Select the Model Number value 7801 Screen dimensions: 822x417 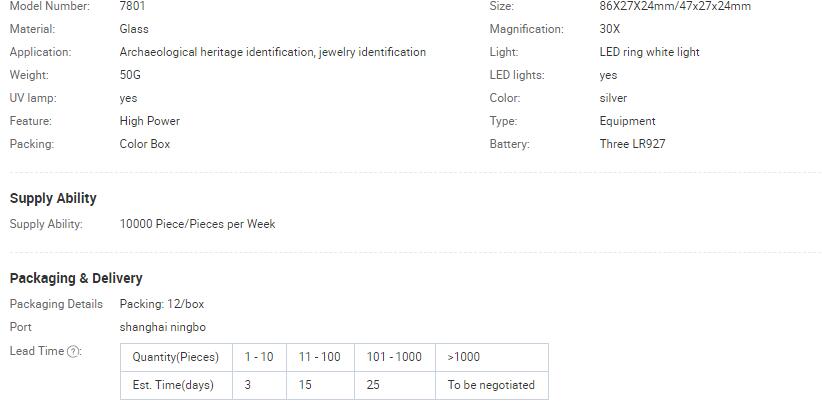click(132, 6)
